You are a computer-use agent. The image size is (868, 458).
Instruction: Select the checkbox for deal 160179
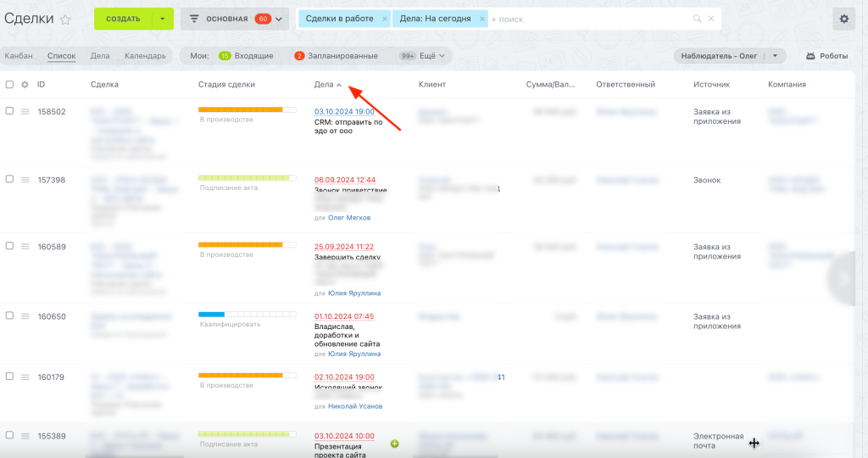point(9,377)
